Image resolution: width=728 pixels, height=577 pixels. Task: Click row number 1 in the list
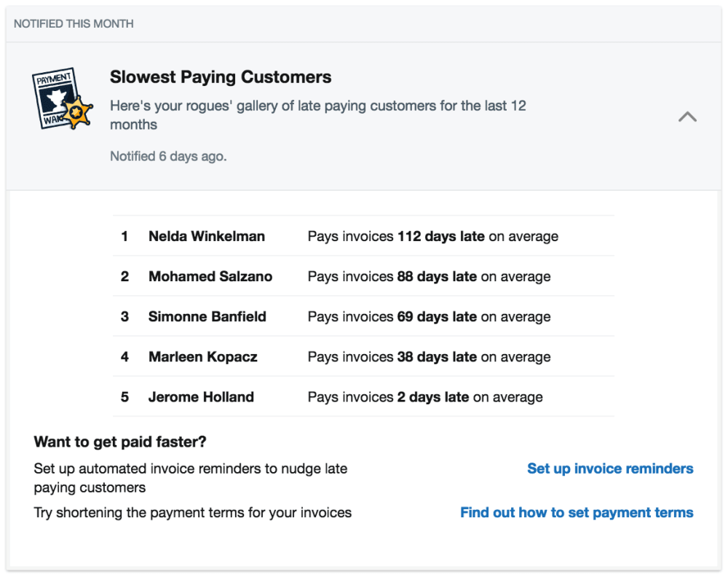(x=124, y=236)
